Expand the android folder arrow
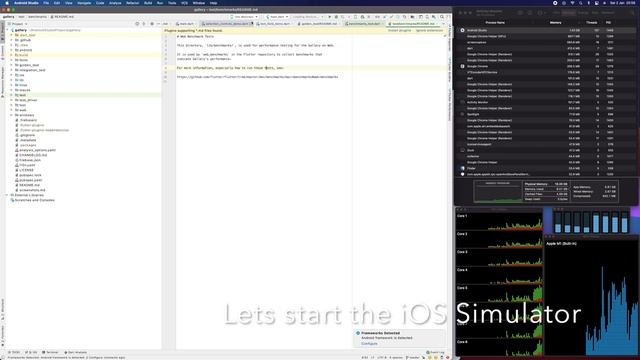The width and height of the screenshot is (640, 360). [x=11, y=50]
